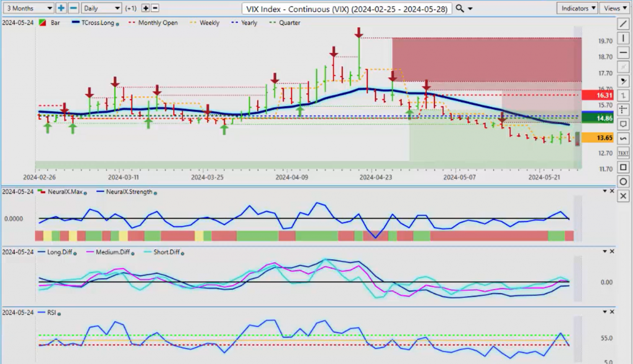Choose the ellipse drawing tool
This screenshot has width=633, height=364.
point(623,181)
